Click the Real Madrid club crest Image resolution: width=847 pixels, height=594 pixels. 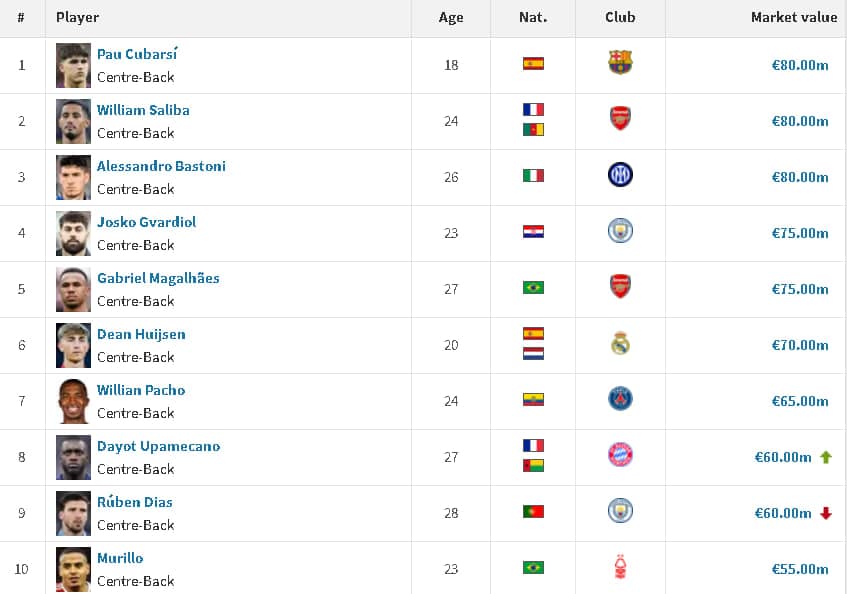[620, 344]
